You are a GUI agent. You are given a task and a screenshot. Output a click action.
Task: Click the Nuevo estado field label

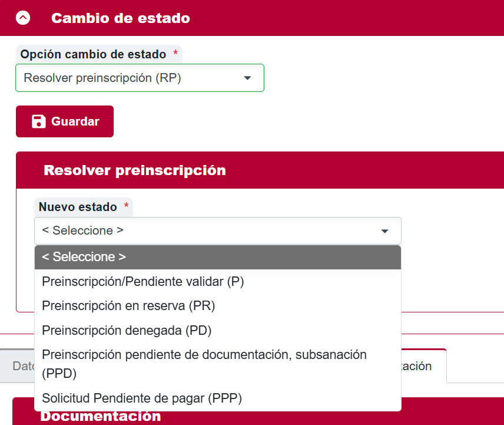[x=78, y=207]
